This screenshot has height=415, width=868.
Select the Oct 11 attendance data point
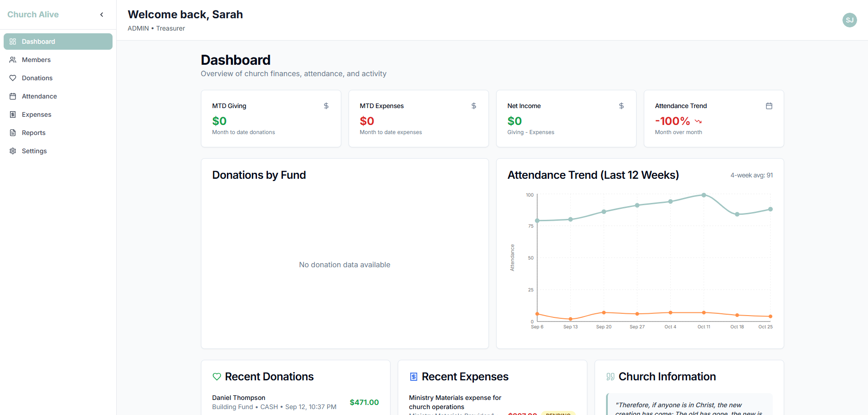703,195
